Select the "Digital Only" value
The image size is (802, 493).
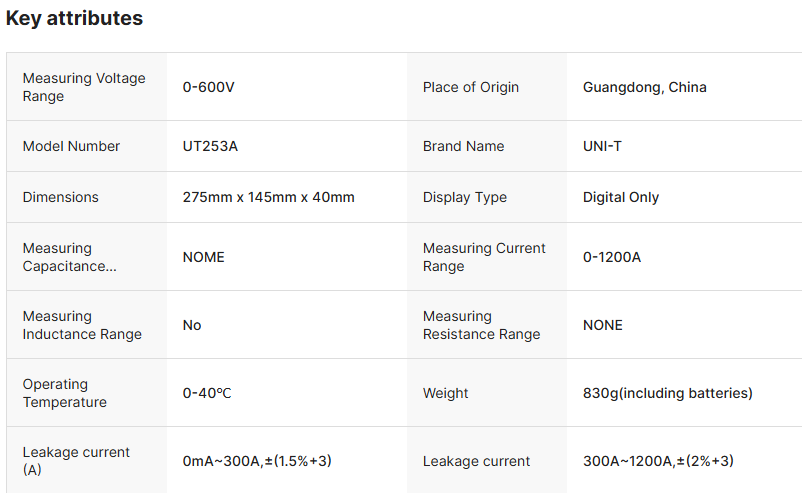(621, 197)
